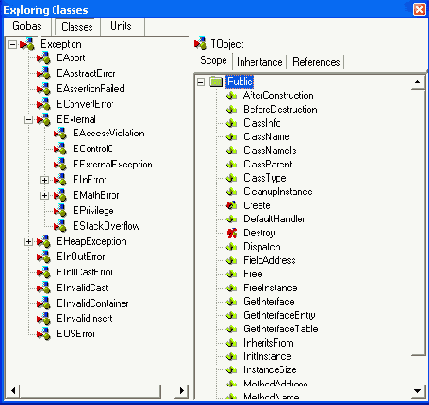
Task: Click the Public folder icon
Action: (x=216, y=82)
